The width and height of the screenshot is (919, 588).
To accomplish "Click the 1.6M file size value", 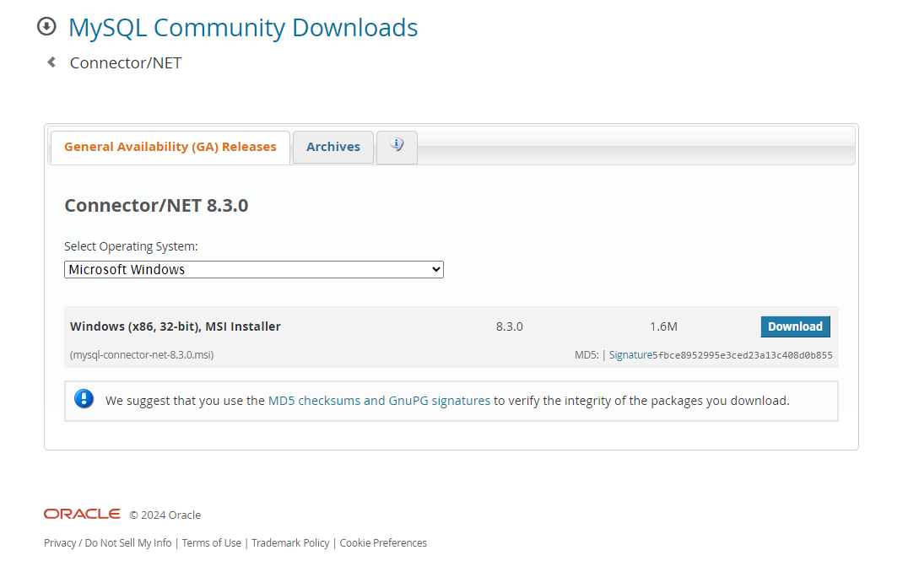I will 663,326.
